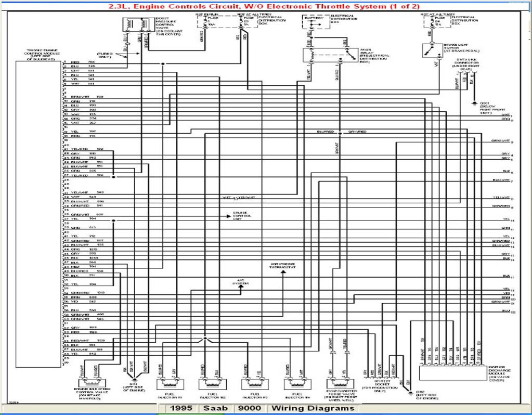The height and width of the screenshot is (415, 532).
Task: Select the Fuel Injector #4 coil symbol
Action: [297, 384]
